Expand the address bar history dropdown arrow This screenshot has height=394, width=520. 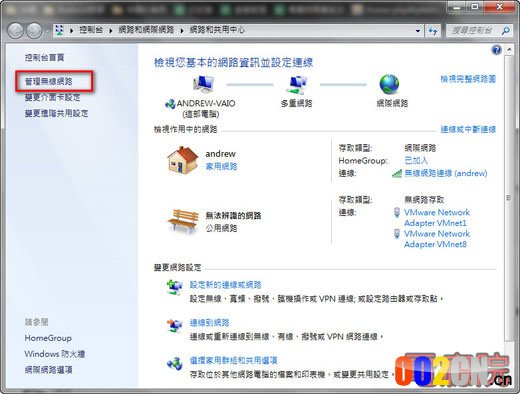point(418,31)
